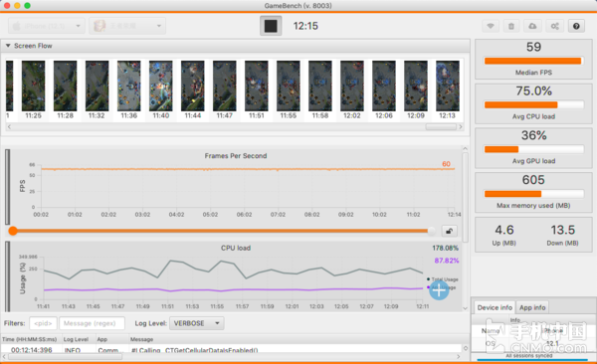Toggle the lock icon beside the slider
Screen dimensions: 597x364
coord(450,231)
